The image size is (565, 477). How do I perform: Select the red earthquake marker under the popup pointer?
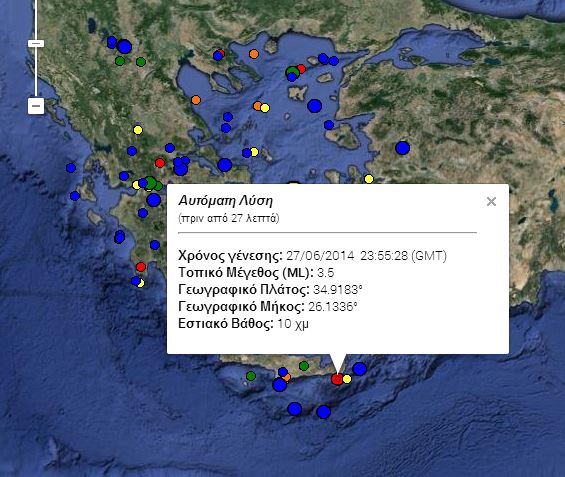337,379
